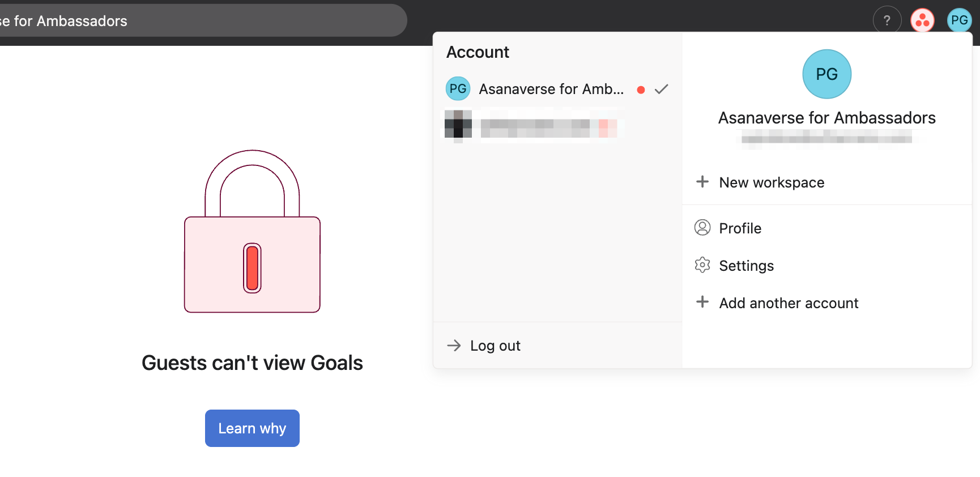Image resolution: width=980 pixels, height=477 pixels.
Task: Click Log out
Action: point(495,346)
